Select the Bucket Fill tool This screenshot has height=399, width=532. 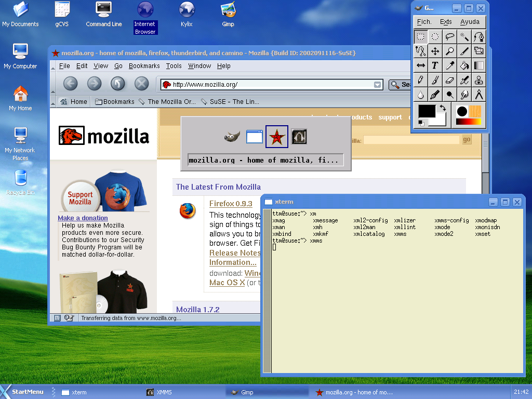point(464,65)
